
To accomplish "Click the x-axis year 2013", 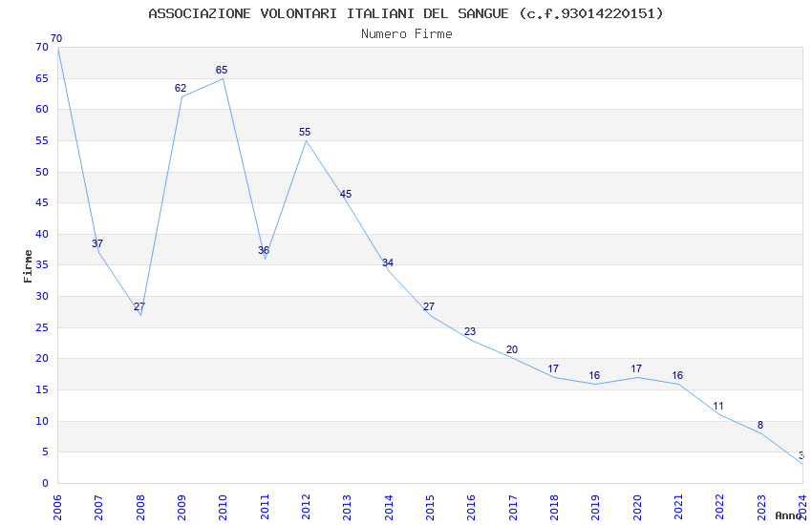I will coord(347,507).
